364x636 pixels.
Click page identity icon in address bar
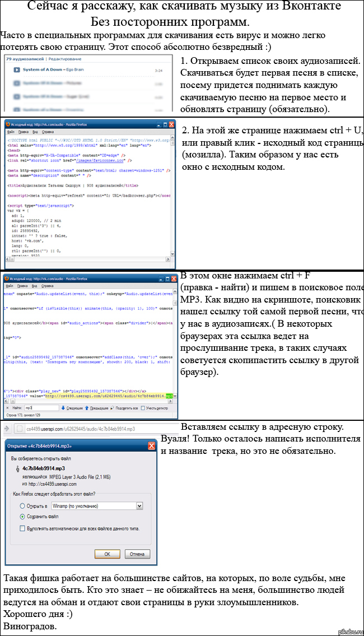19,429
